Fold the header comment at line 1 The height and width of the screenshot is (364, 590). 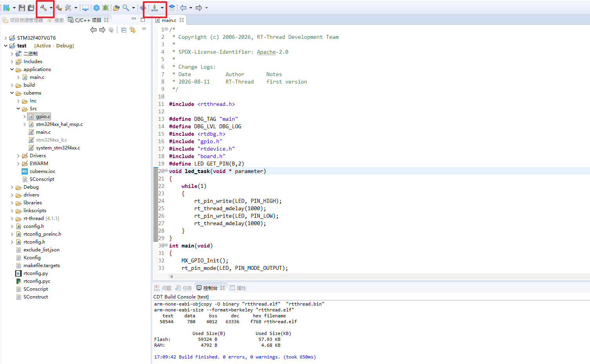pyautogui.click(x=166, y=29)
